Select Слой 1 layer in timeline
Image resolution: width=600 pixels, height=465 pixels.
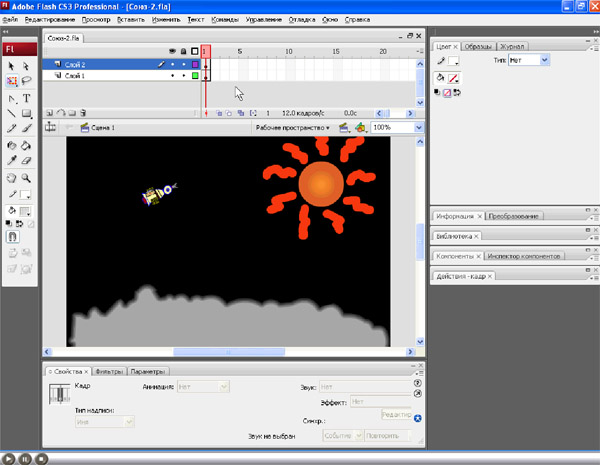click(x=75, y=75)
